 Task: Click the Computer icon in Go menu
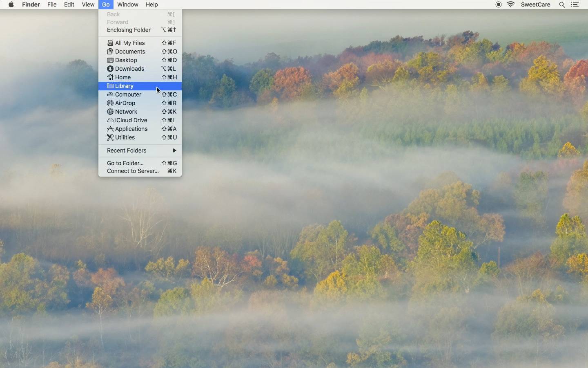(x=110, y=94)
